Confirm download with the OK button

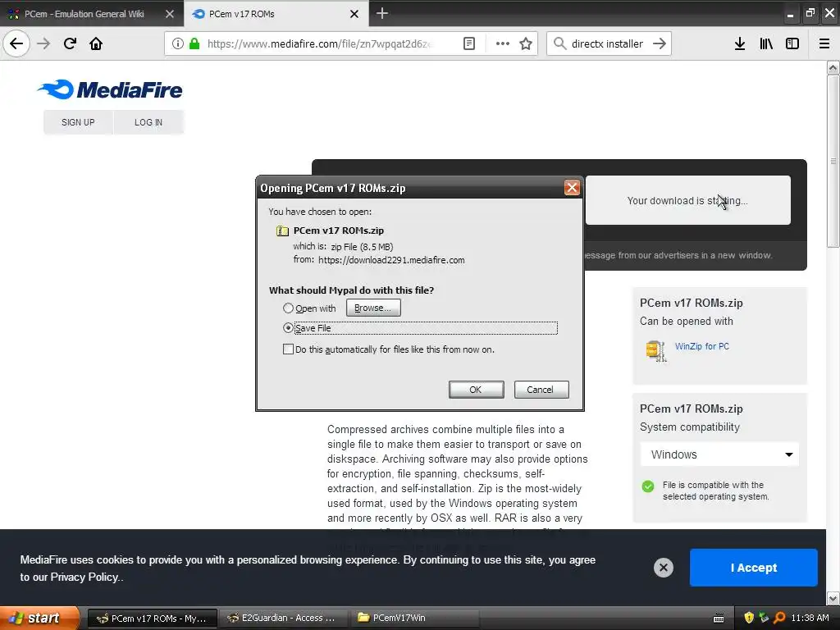click(476, 390)
